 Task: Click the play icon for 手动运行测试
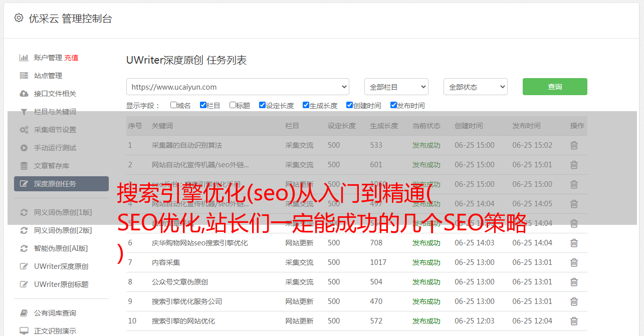24,148
